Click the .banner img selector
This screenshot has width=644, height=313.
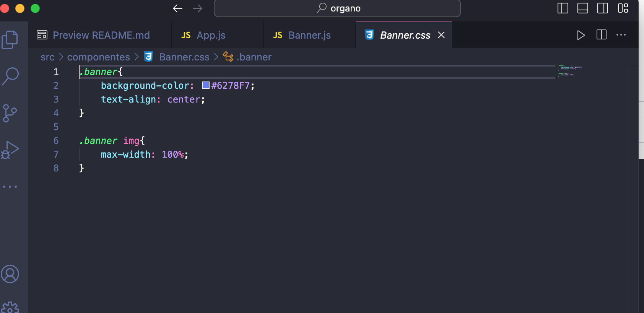pyautogui.click(x=109, y=141)
